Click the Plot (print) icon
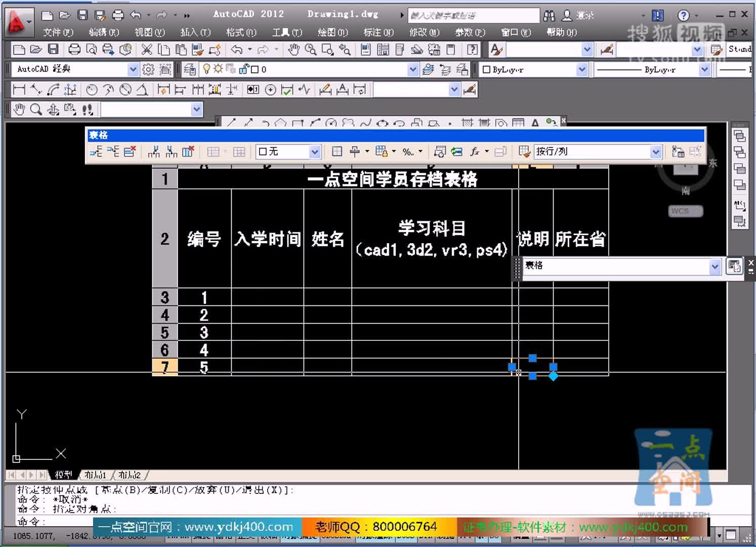 coord(74,49)
